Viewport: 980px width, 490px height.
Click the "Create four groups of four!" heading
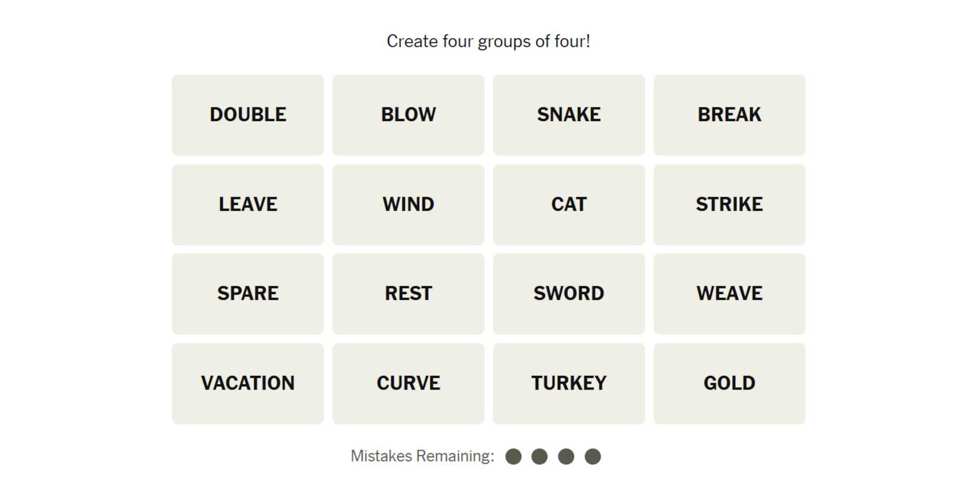488,42
